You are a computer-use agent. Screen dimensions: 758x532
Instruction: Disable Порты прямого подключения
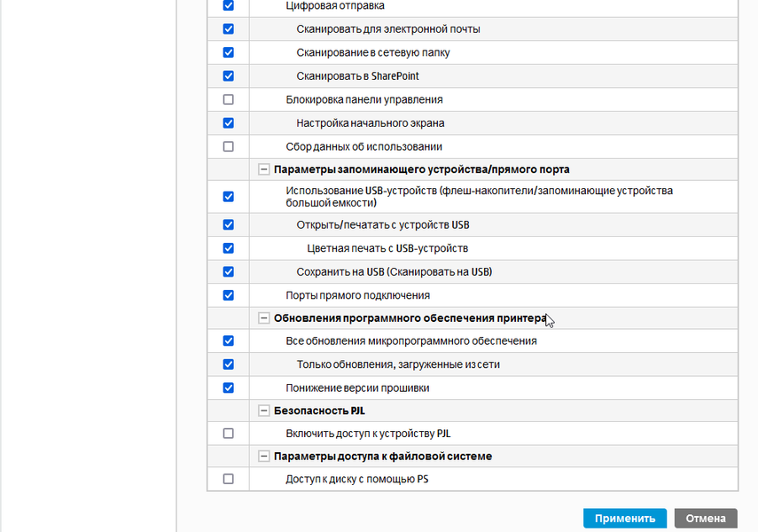(229, 295)
